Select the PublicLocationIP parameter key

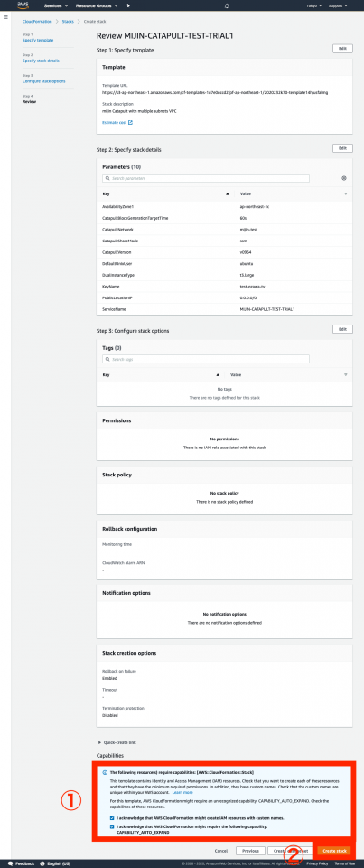click(x=115, y=297)
